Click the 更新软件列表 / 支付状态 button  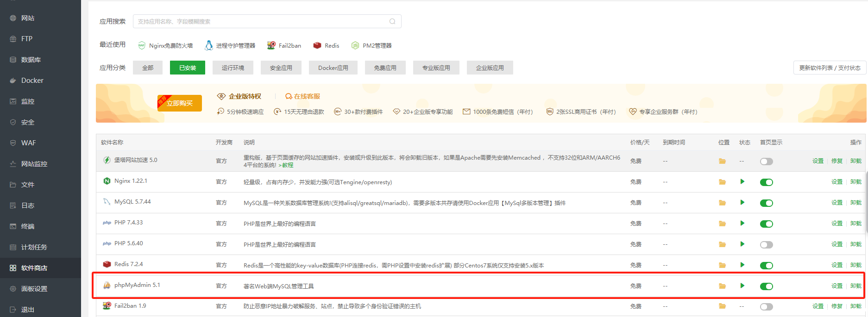pos(830,68)
